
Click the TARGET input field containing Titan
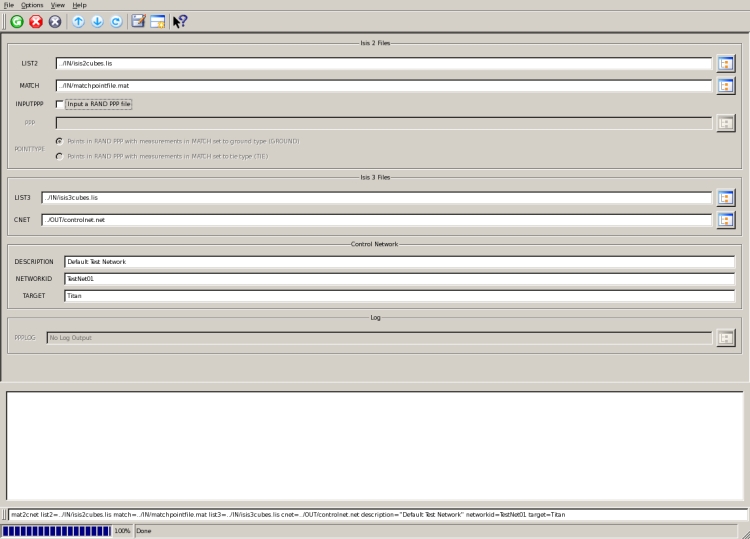(x=399, y=296)
